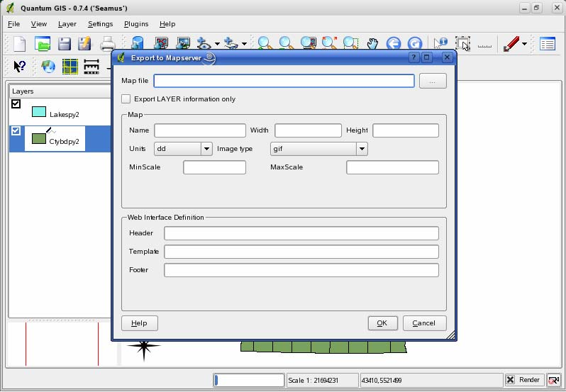Check Export LAYER information only
This screenshot has height=392, width=566.
coord(126,99)
